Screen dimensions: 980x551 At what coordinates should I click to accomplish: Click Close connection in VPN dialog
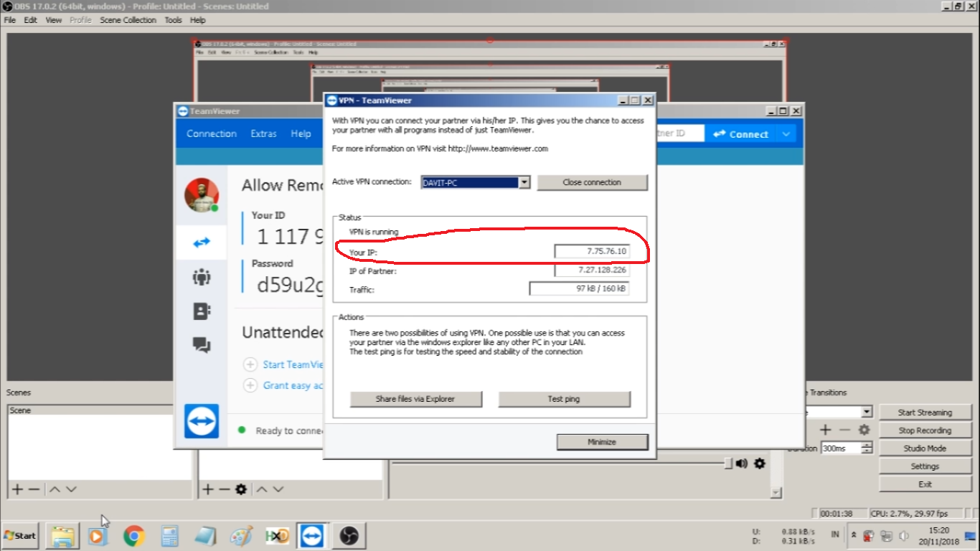point(592,182)
